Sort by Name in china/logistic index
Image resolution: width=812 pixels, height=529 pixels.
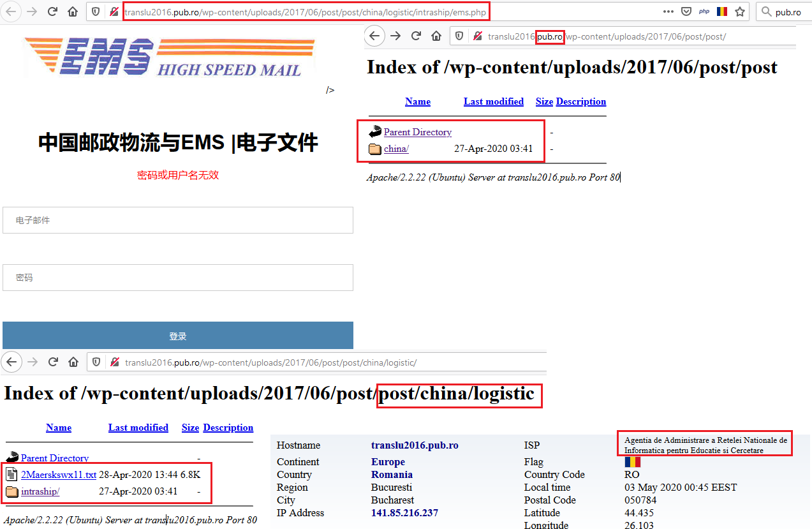coord(59,428)
